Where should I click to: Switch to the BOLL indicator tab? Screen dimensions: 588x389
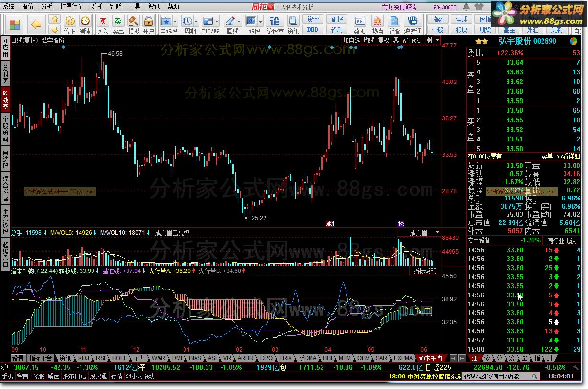click(120, 358)
